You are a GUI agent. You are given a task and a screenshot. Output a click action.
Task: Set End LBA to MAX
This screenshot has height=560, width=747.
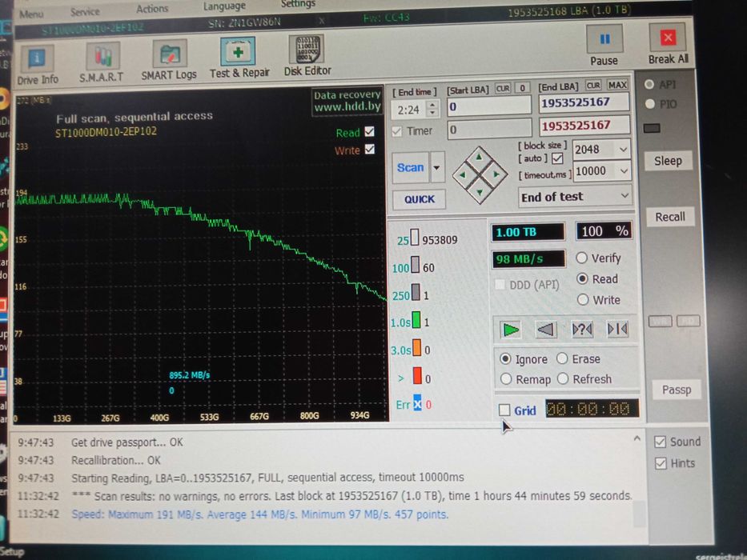point(617,86)
